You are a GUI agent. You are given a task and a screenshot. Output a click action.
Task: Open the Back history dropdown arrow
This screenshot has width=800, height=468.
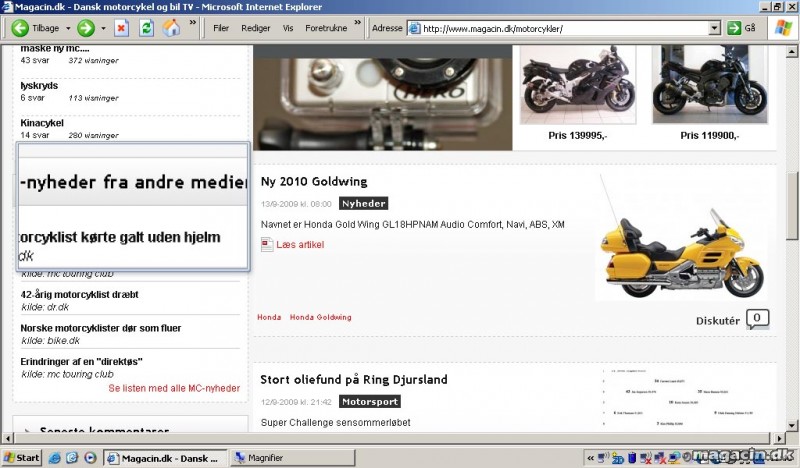(68, 28)
